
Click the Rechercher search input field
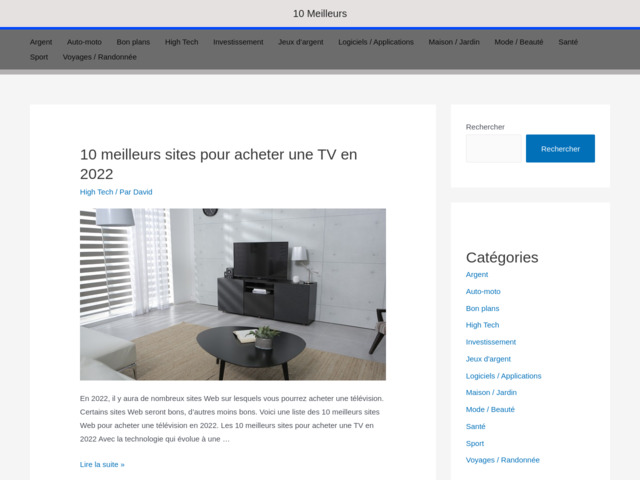pos(494,148)
